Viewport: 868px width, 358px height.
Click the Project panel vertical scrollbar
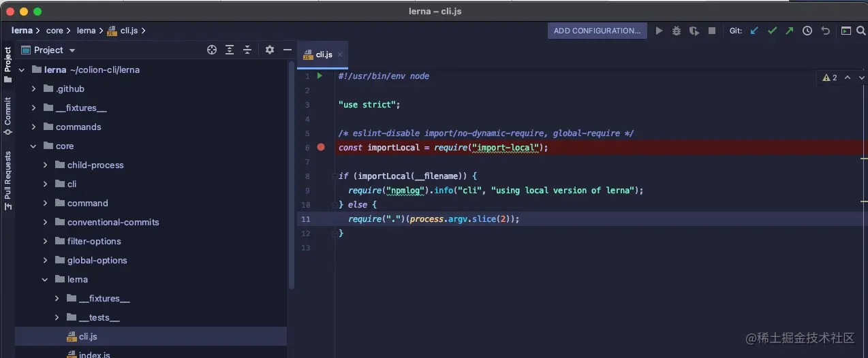[x=292, y=176]
